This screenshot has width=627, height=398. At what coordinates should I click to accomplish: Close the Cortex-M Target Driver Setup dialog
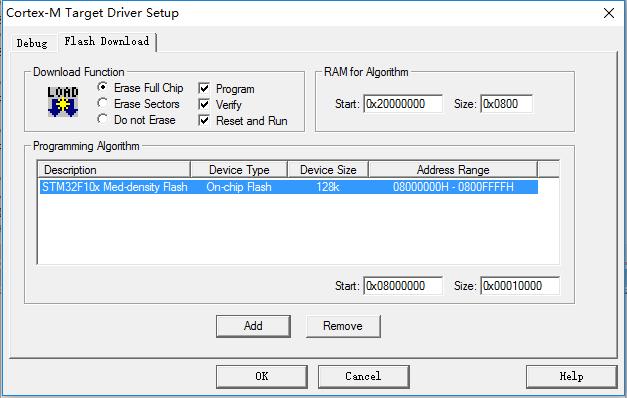pos(609,13)
